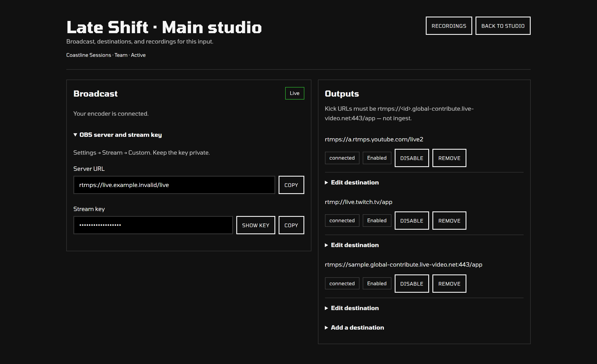Click the Enabled badge for Kick output
Image resolution: width=597 pixels, height=364 pixels.
click(x=377, y=284)
